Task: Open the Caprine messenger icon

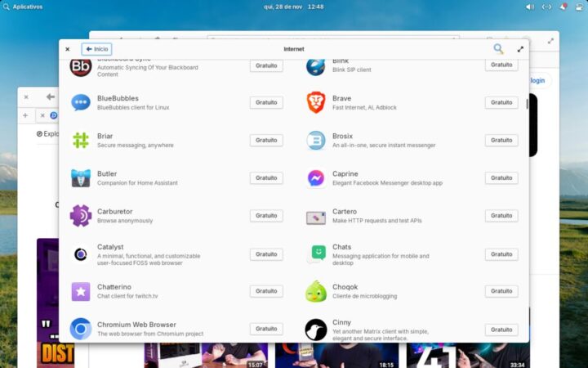Action: (316, 178)
